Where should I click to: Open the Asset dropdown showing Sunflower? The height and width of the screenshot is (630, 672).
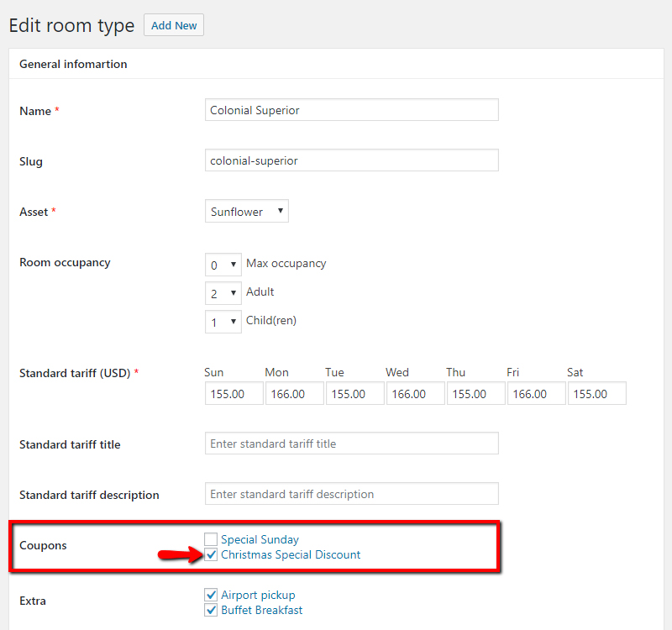246,212
